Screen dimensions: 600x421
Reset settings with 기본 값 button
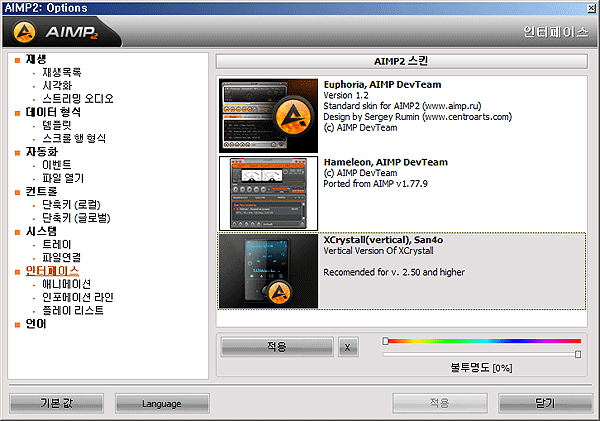(x=56, y=403)
